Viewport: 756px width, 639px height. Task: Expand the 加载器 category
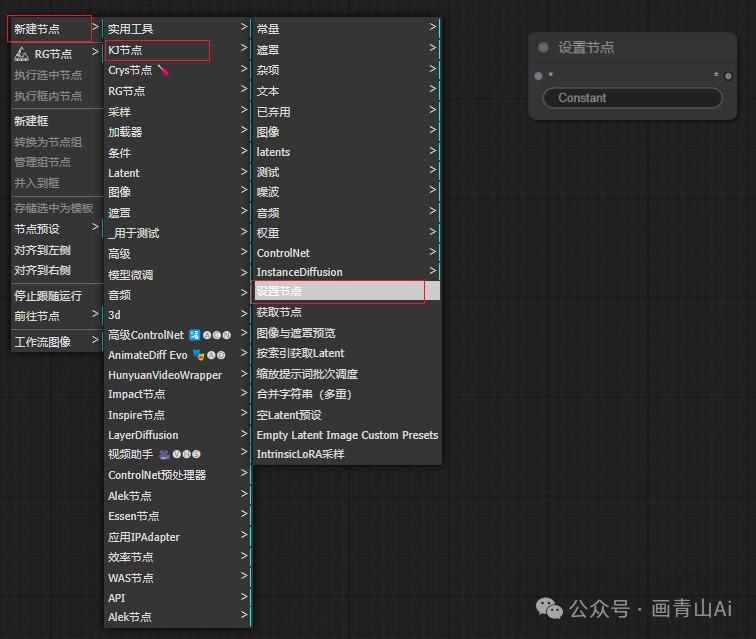pyautogui.click(x=177, y=132)
